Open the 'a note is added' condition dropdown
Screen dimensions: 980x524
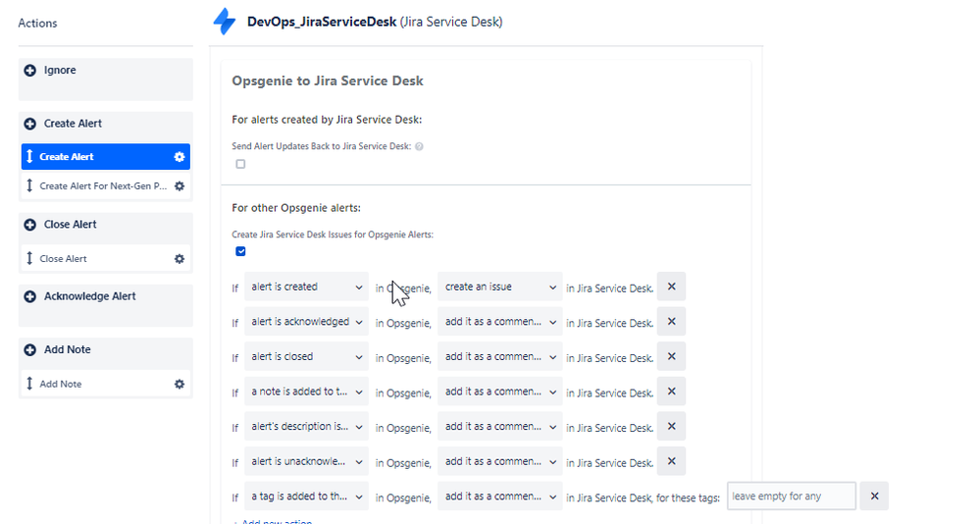point(306,393)
